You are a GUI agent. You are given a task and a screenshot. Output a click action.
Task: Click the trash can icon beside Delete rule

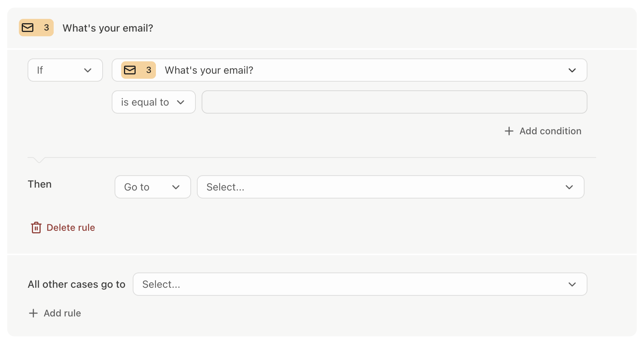[36, 228]
